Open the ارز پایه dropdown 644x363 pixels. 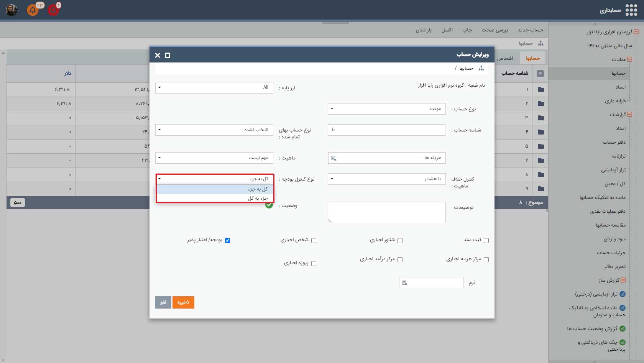(x=214, y=88)
